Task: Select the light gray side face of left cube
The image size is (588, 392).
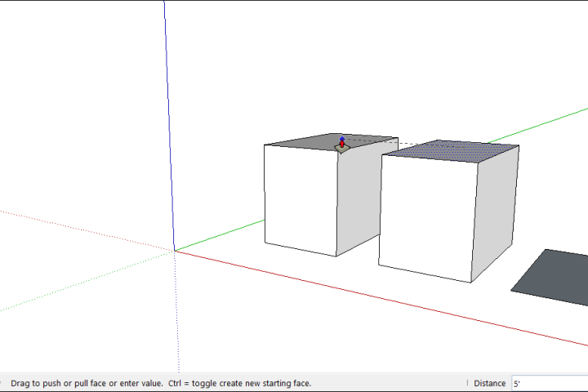Action: [359, 195]
